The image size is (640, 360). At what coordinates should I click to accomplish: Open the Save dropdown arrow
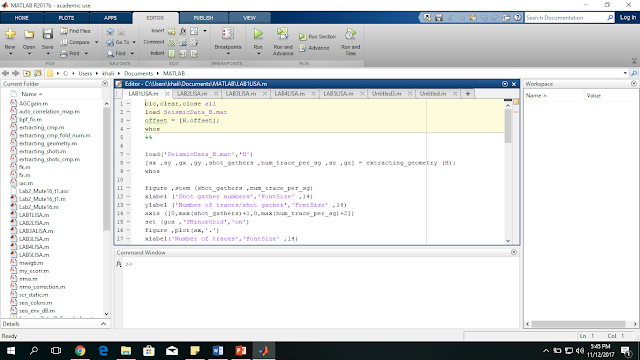pyautogui.click(x=48, y=54)
